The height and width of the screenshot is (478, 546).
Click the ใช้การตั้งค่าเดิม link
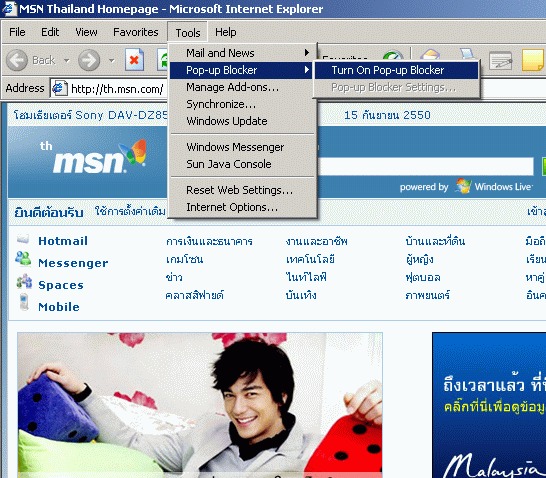[130, 211]
